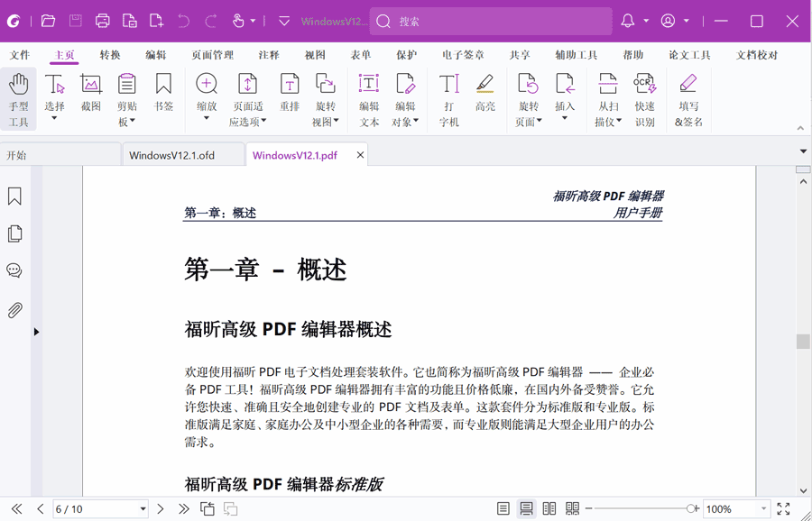Image resolution: width=812 pixels, height=521 pixels.
Task: Open the File menu (文件)
Action: [x=20, y=55]
